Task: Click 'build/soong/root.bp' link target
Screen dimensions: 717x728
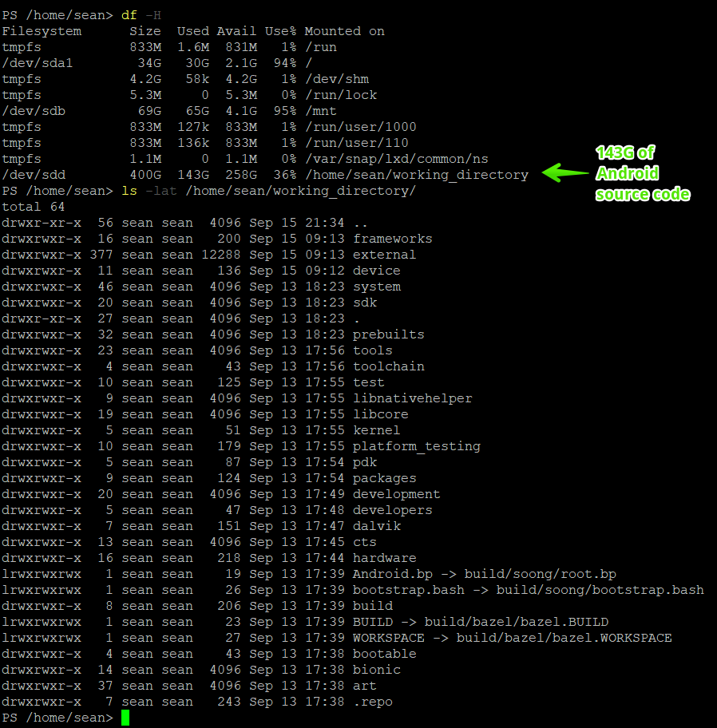Action: [x=540, y=574]
